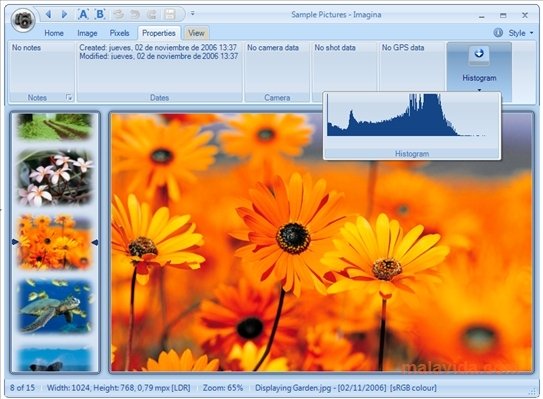
Task: Click the histogram graph in popup
Action: point(408,115)
